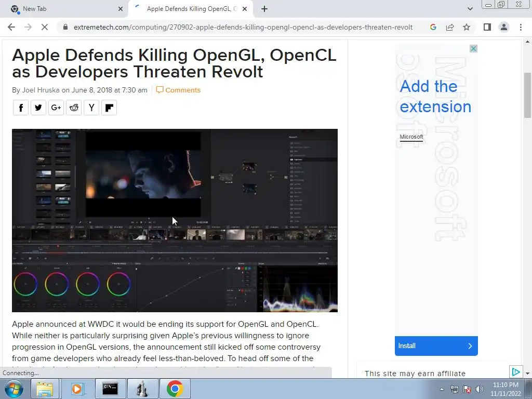Share the article on Reddit
Image resolution: width=532 pixels, height=399 pixels.
coord(74,108)
